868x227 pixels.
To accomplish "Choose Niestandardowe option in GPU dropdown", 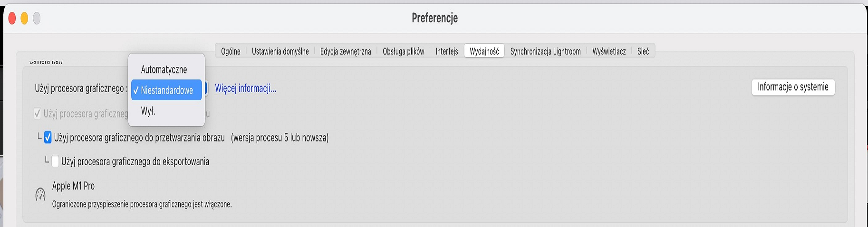I will pos(166,90).
